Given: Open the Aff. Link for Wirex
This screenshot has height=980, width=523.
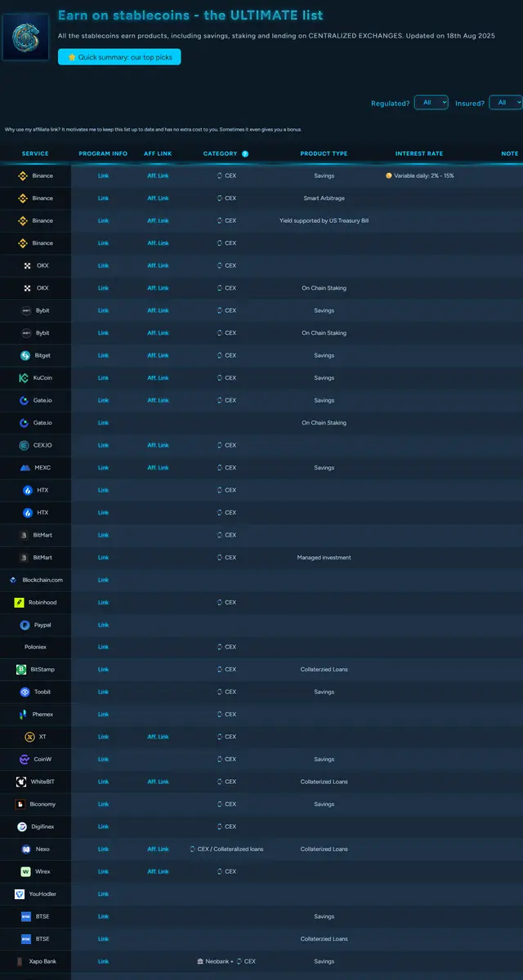Looking at the screenshot, I should coord(158,871).
